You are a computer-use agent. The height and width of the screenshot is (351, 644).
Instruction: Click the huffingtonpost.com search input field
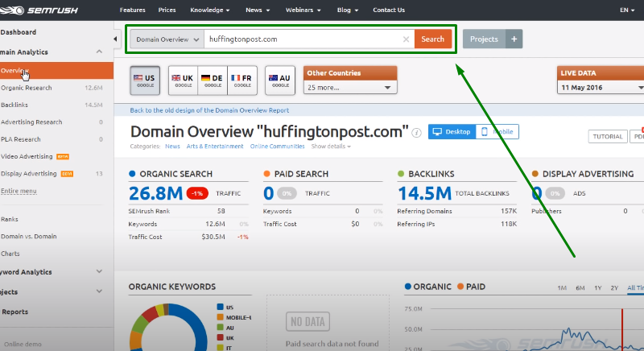302,39
